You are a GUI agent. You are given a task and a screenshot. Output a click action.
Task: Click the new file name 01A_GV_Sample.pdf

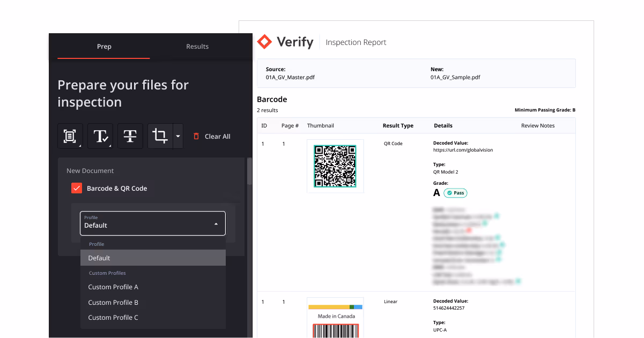coord(455,77)
